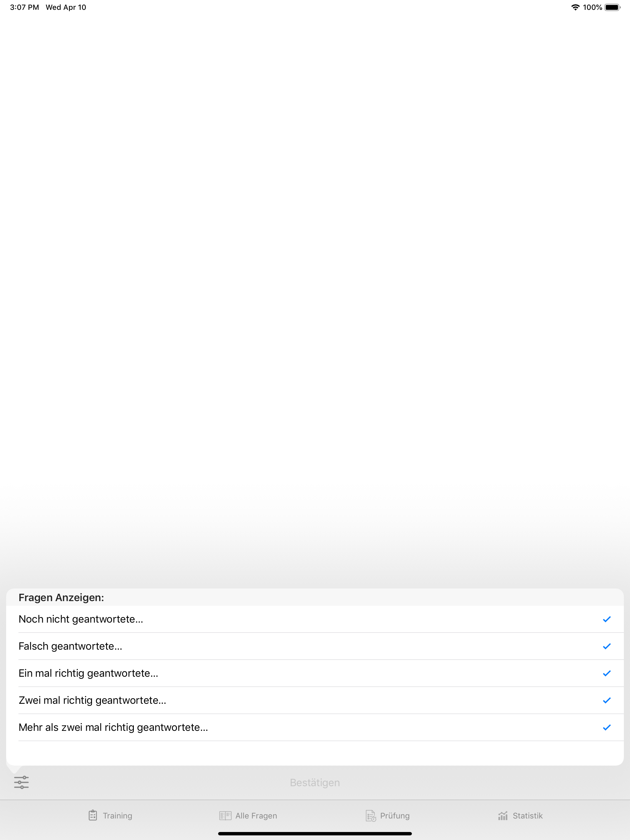Disable the Falsch geantwortete filter
630x840 pixels.
click(607, 646)
